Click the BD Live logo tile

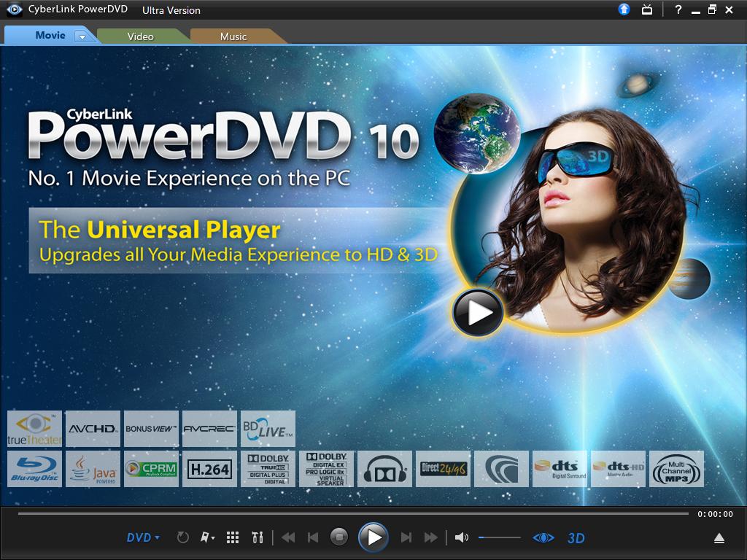pos(268,429)
